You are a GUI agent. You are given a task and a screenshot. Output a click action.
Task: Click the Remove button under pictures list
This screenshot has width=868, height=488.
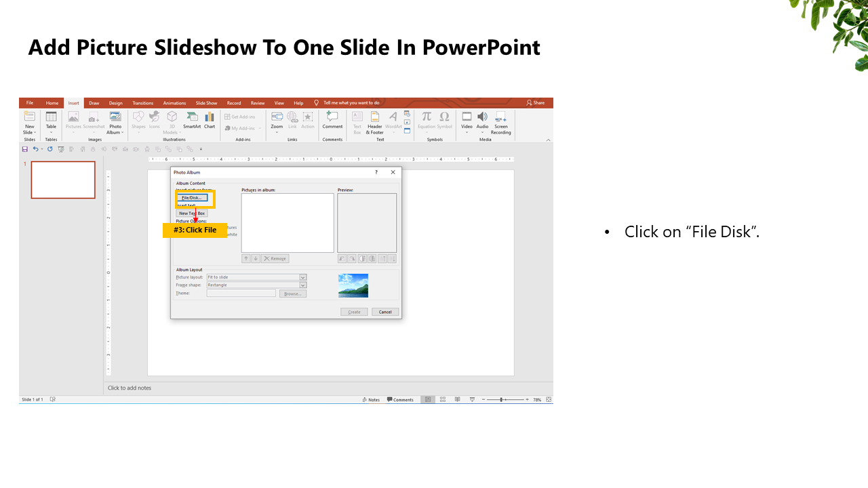pyautogui.click(x=275, y=258)
